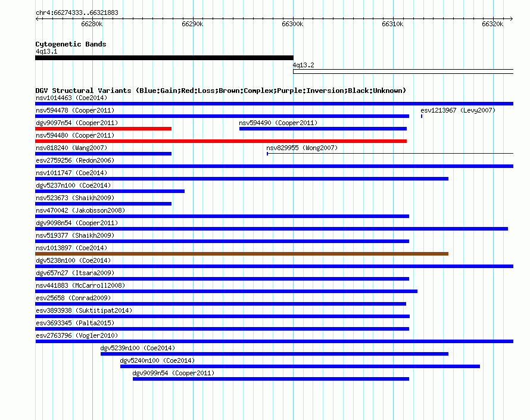Image resolution: width=530 pixels, height=420 pixels.
Task: Click the white 4q13.2 band bar
Action: click(403, 71)
